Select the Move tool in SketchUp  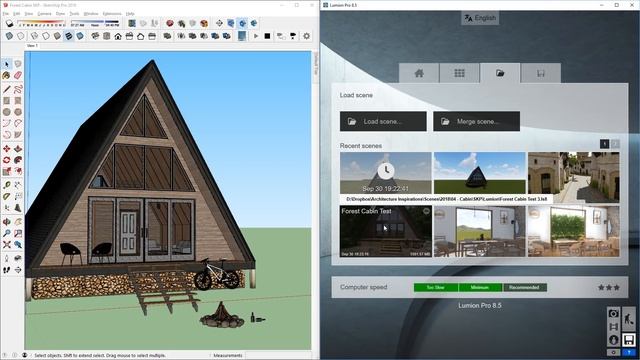pos(7,149)
